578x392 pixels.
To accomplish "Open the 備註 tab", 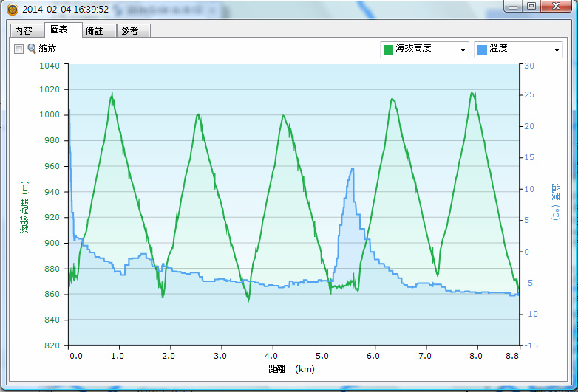I will [95, 31].
